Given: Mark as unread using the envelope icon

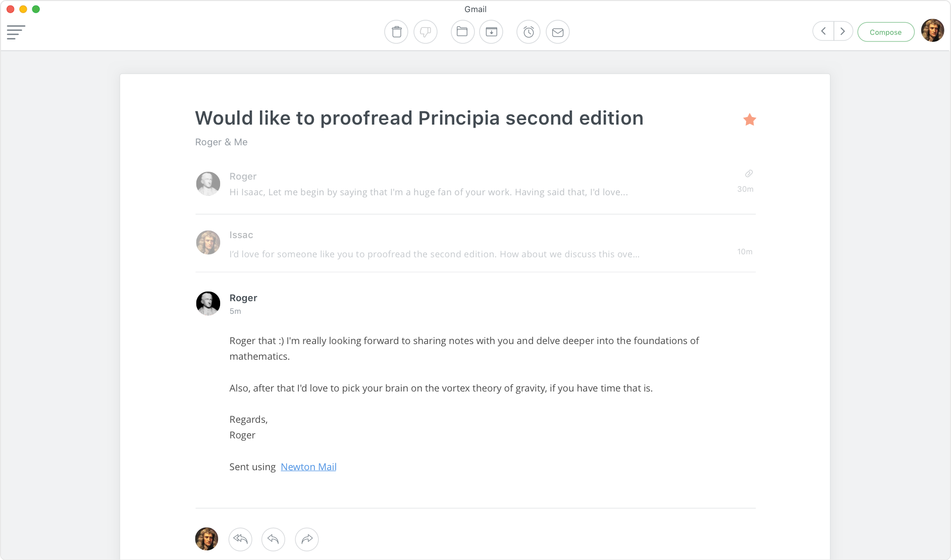Looking at the screenshot, I should pyautogui.click(x=557, y=31).
